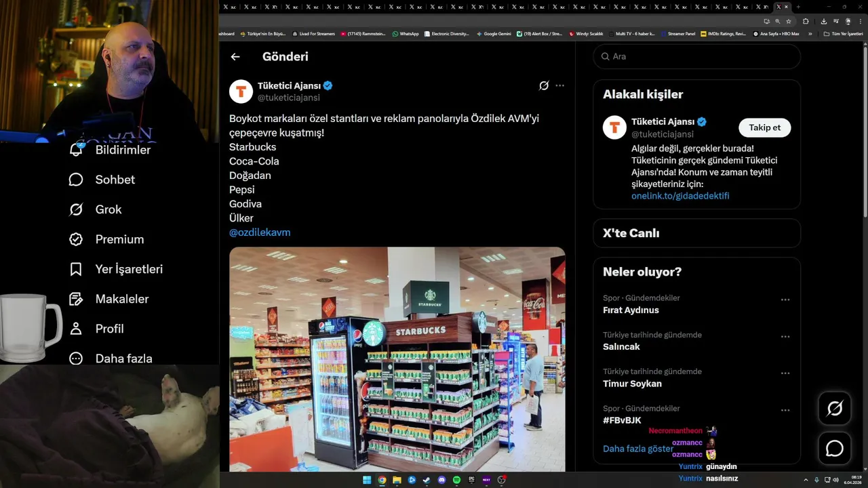Open the Timur Soykan trend

[x=632, y=384]
